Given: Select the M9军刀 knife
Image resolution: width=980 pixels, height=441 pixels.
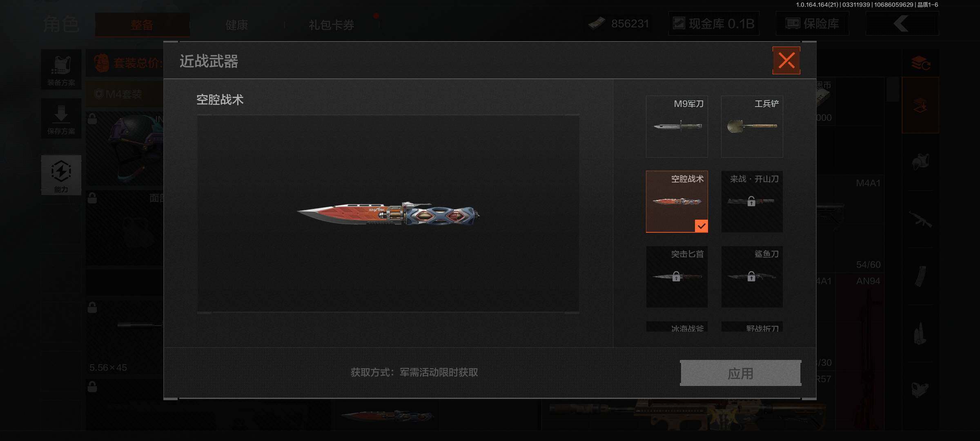Looking at the screenshot, I should click(x=677, y=127).
